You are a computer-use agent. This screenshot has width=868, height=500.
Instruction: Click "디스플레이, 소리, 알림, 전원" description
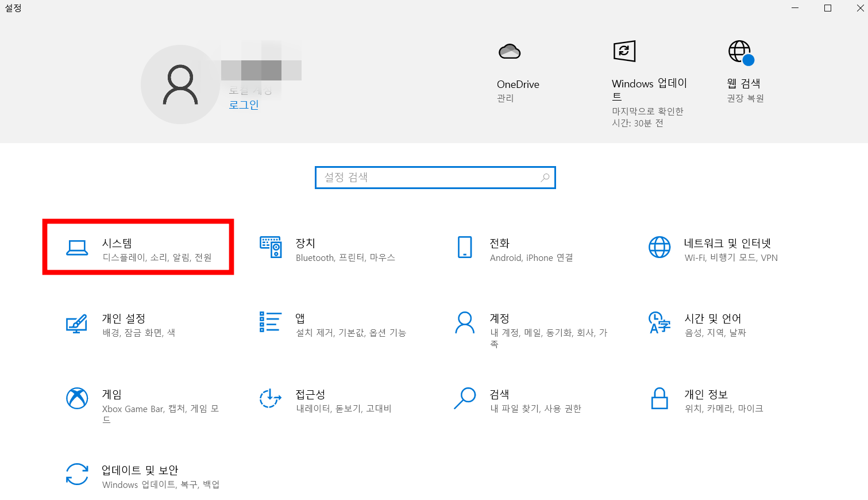(157, 257)
